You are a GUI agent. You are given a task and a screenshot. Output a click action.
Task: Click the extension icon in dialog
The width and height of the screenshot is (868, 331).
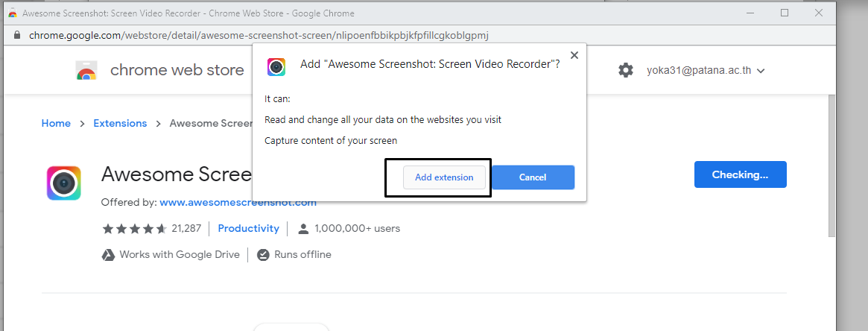tap(276, 66)
